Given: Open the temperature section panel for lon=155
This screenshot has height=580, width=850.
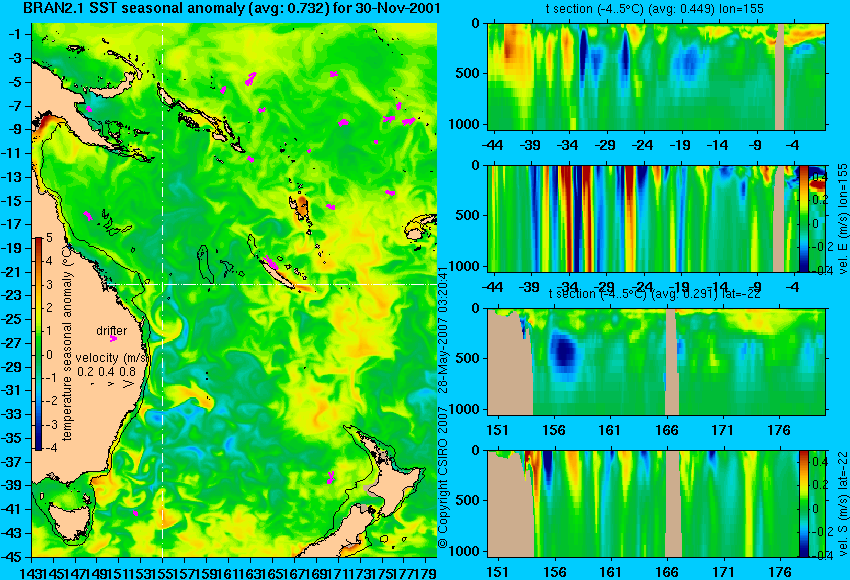Looking at the screenshot, I should coord(657,76).
